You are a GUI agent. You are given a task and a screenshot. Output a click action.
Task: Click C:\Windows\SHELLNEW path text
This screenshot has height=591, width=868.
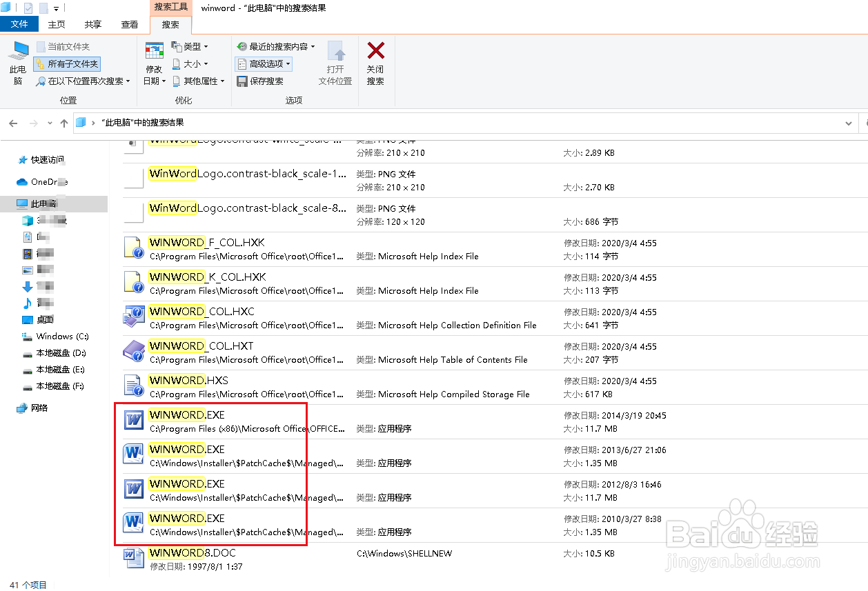404,553
